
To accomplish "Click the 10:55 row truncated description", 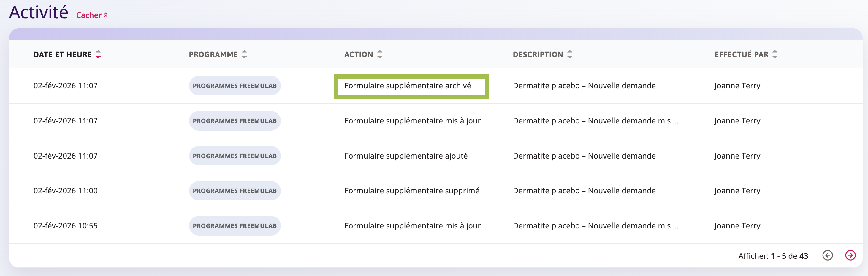I will point(595,226).
